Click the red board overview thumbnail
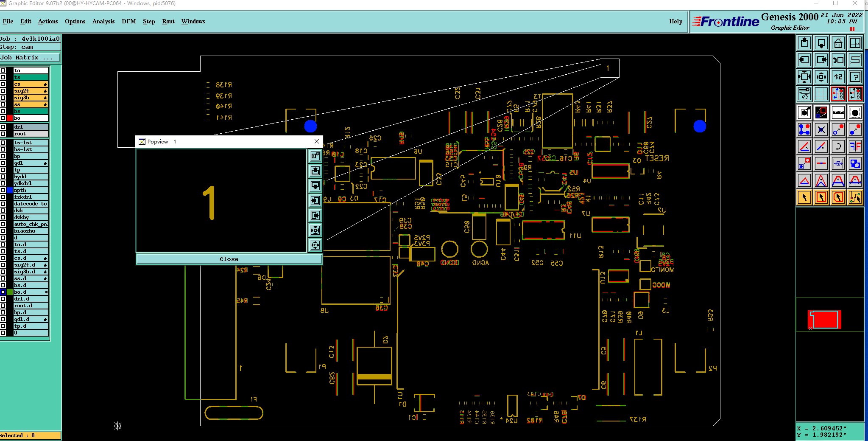The image size is (868, 441). point(824,320)
